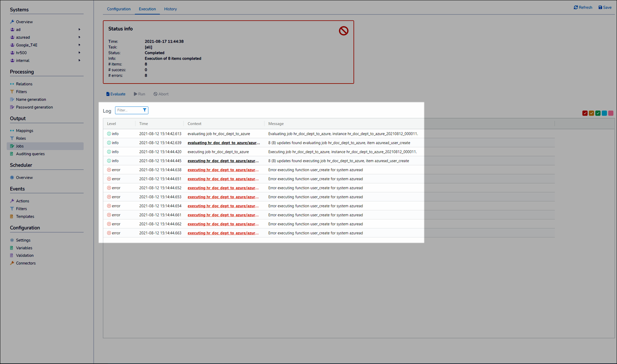The height and width of the screenshot is (364, 617).
Task: Enable the blue log level checkbox
Action: pyautogui.click(x=604, y=113)
